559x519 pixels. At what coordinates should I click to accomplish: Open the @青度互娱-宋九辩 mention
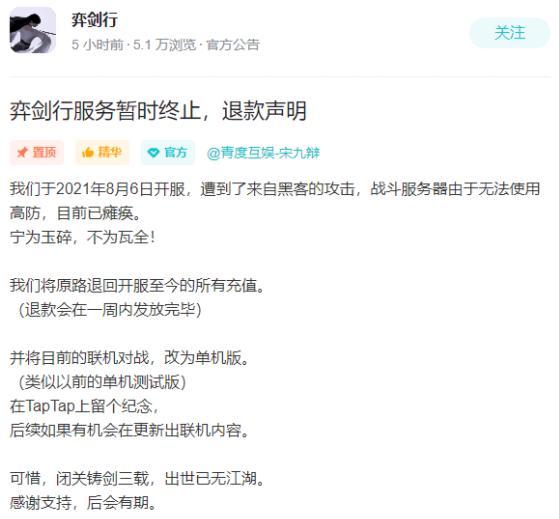tap(263, 153)
